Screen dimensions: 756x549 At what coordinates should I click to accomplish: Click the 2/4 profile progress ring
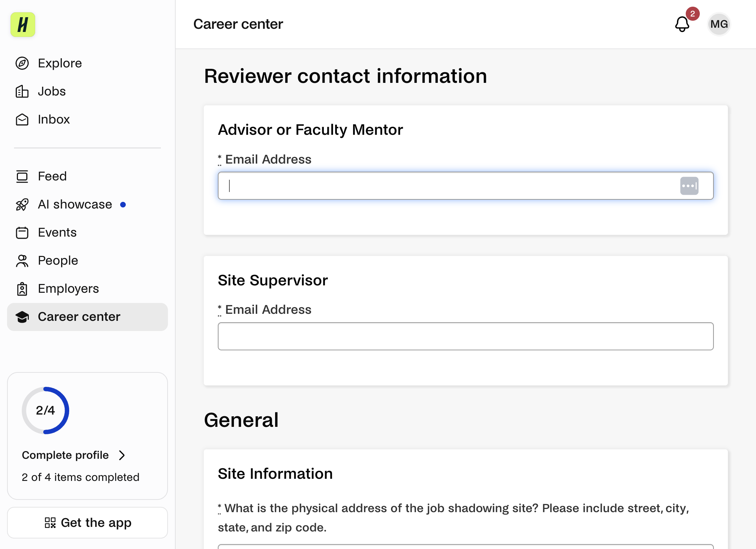(45, 410)
